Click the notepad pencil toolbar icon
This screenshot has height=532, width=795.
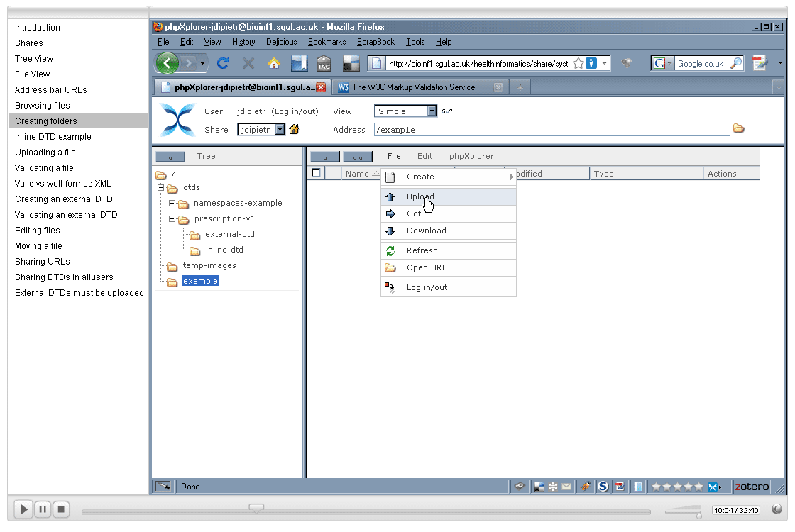click(760, 63)
